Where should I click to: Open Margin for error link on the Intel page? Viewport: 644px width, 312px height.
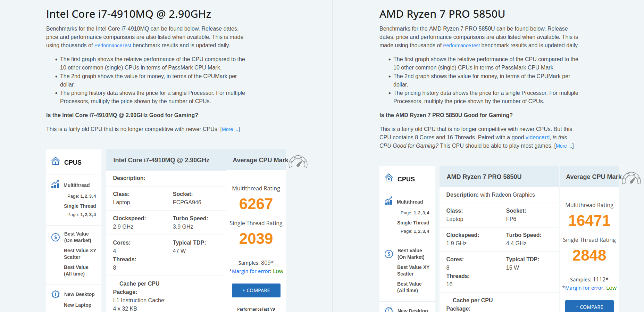[251, 271]
